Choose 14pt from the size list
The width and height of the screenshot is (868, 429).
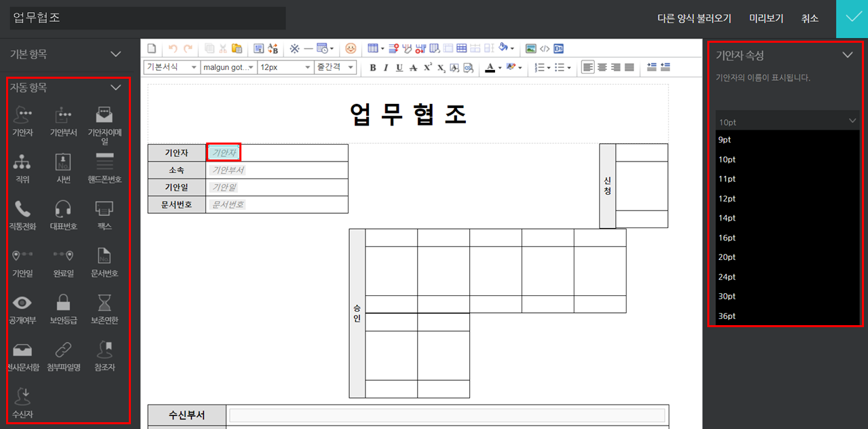click(727, 218)
